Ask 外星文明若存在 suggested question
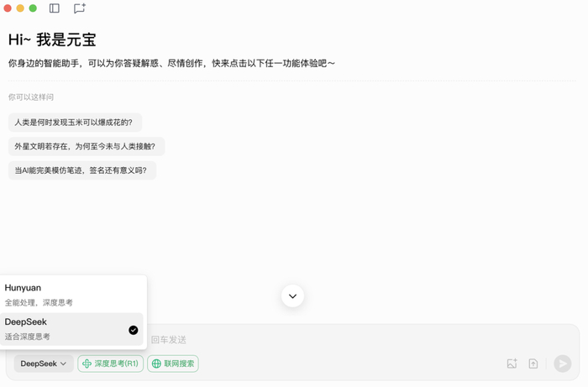588x387 pixels. [87, 146]
